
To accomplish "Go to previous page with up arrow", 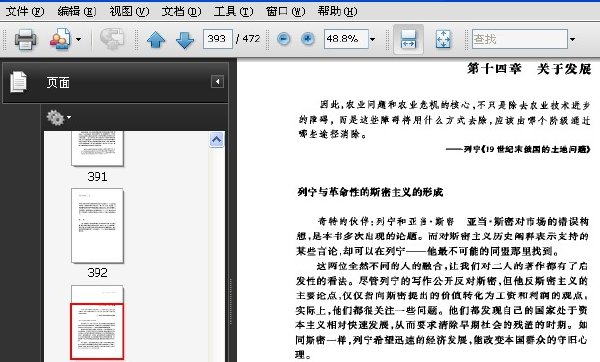I will click(156, 39).
